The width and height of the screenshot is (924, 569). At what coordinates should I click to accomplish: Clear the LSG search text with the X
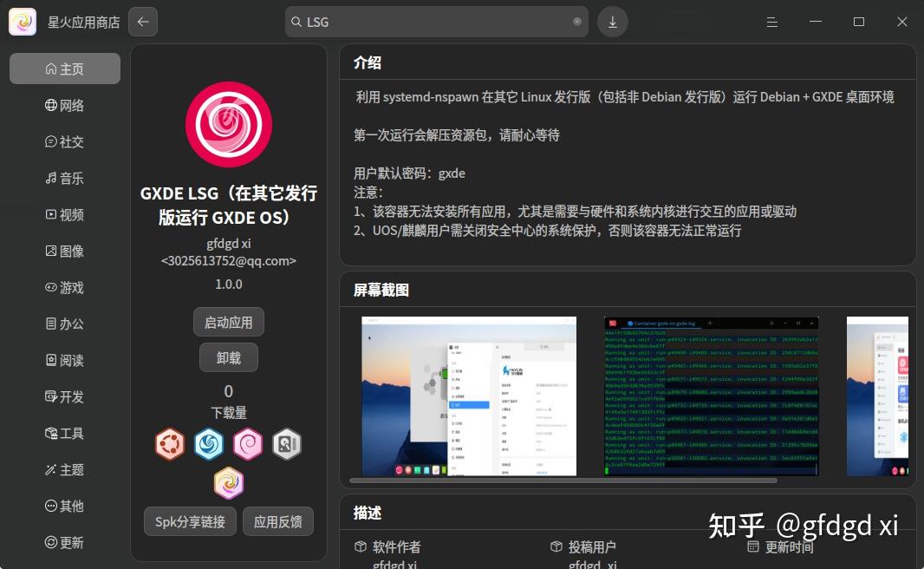(576, 21)
